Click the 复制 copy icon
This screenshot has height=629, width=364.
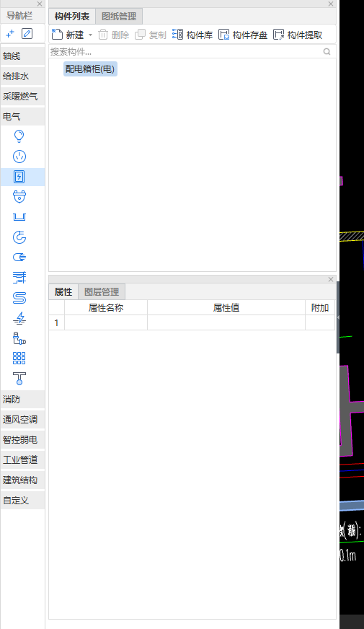140,35
